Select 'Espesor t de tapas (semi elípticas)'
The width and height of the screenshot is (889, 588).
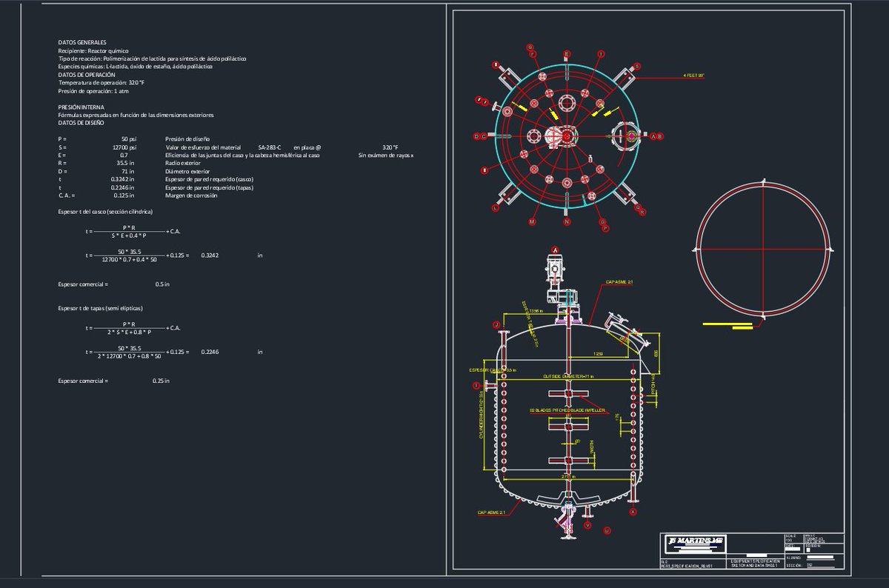click(x=100, y=307)
